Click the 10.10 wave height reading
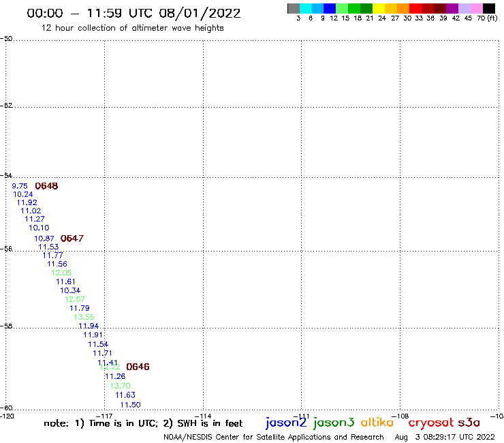The height and width of the screenshot is (443, 504). [39, 228]
